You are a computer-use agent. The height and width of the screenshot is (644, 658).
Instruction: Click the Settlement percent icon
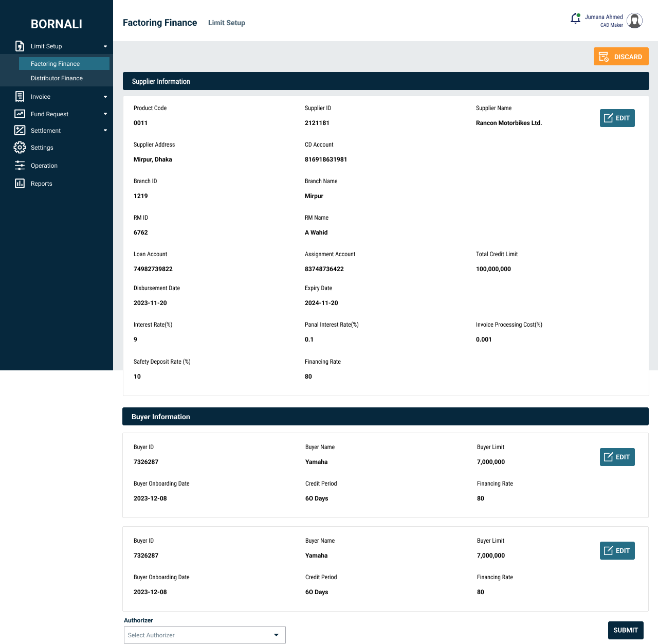pos(20,130)
